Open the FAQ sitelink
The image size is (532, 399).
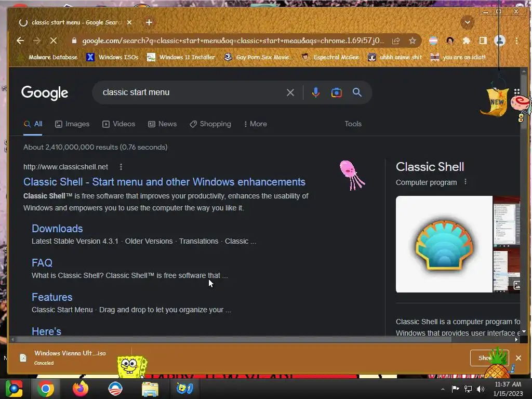pos(42,263)
